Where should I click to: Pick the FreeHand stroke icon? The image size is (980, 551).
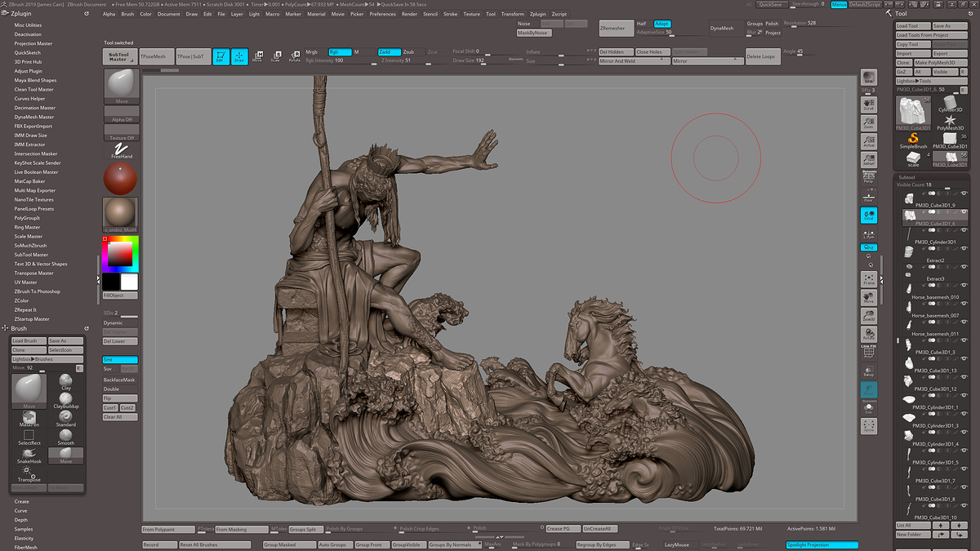pos(122,150)
